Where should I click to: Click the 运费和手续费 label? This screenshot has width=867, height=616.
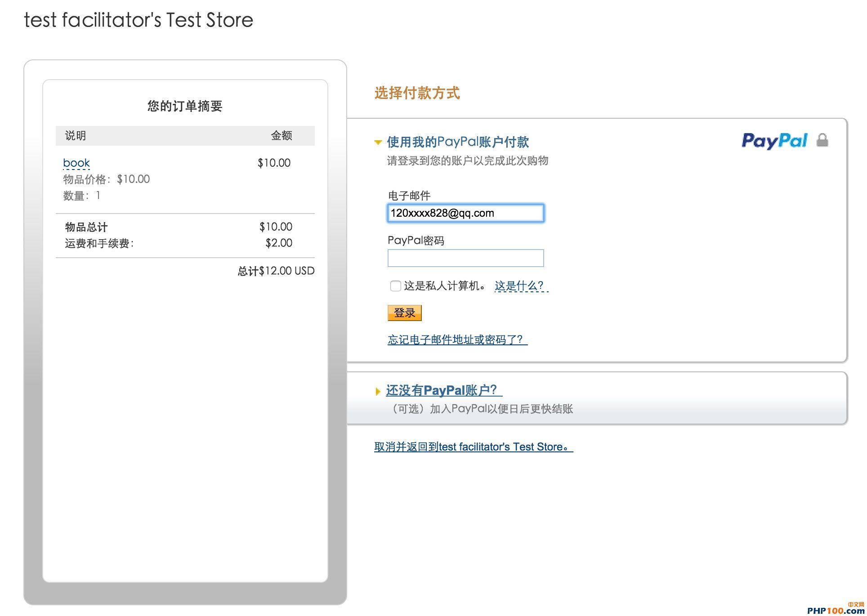[x=99, y=243]
